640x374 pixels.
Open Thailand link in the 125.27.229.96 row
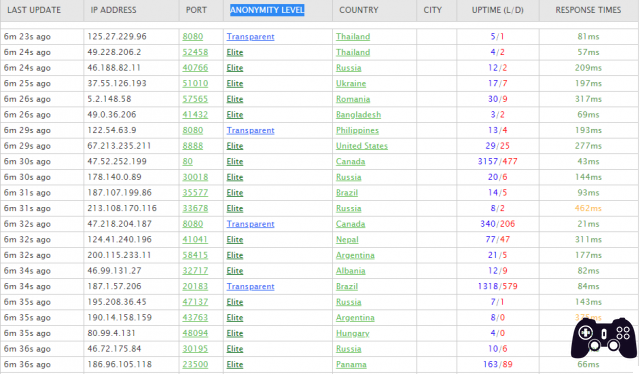coord(353,36)
